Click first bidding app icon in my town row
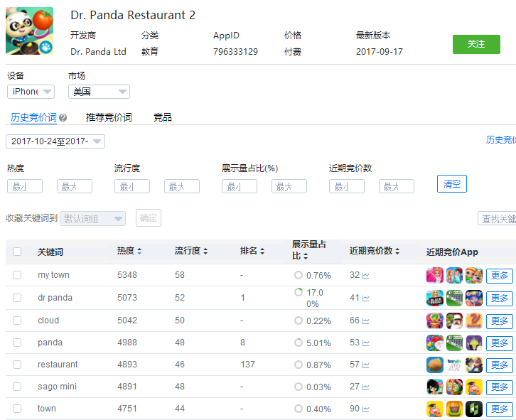 (x=435, y=275)
